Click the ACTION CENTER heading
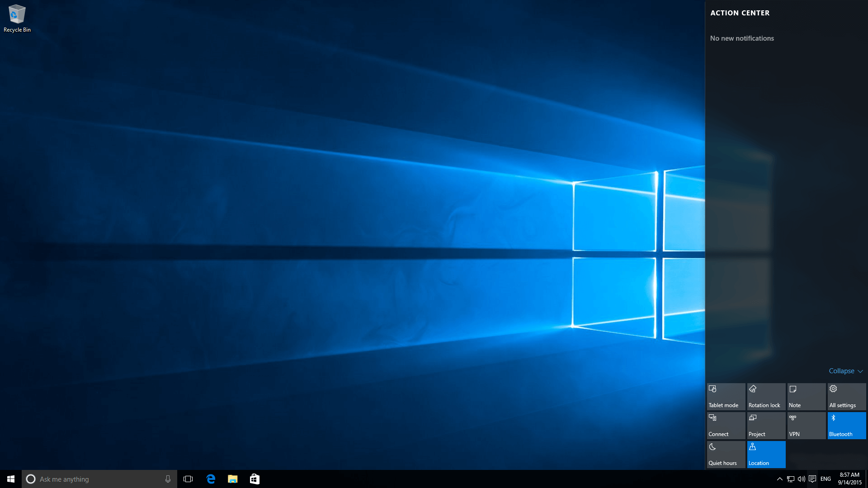 740,13
